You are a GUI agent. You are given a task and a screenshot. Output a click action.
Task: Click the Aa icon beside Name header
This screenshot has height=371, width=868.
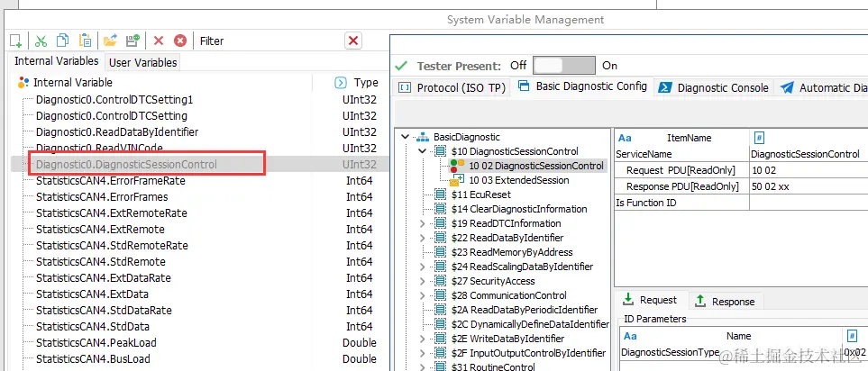point(630,336)
